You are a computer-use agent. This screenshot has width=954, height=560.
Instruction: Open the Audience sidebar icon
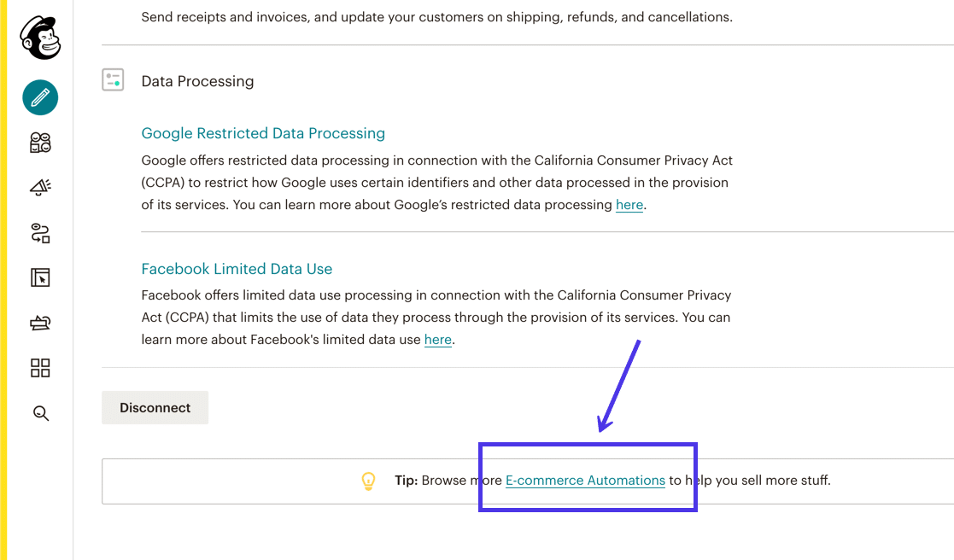click(40, 143)
